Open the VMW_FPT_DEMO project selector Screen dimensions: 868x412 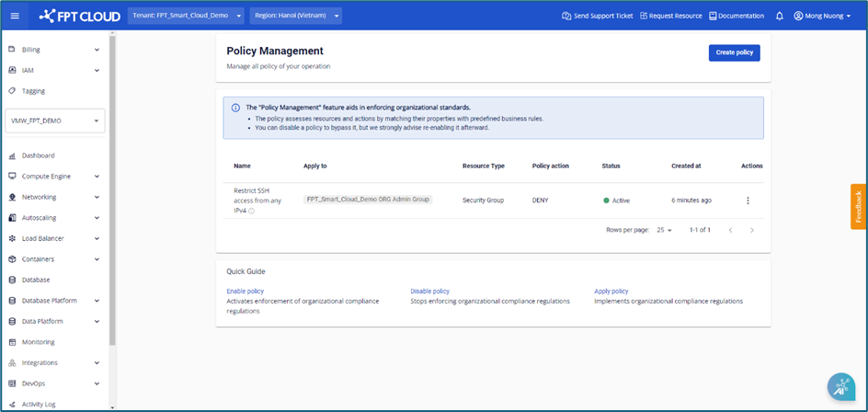click(x=54, y=120)
